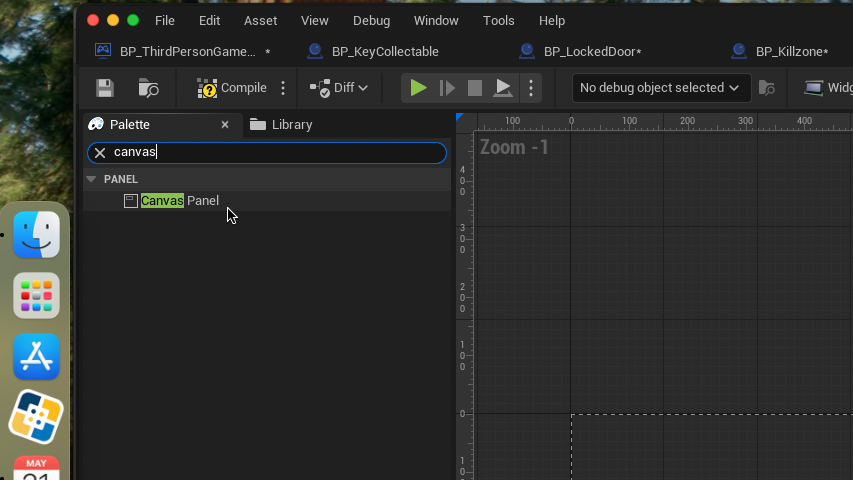Close the Palette tab
This screenshot has height=480, width=853.
[x=225, y=125]
